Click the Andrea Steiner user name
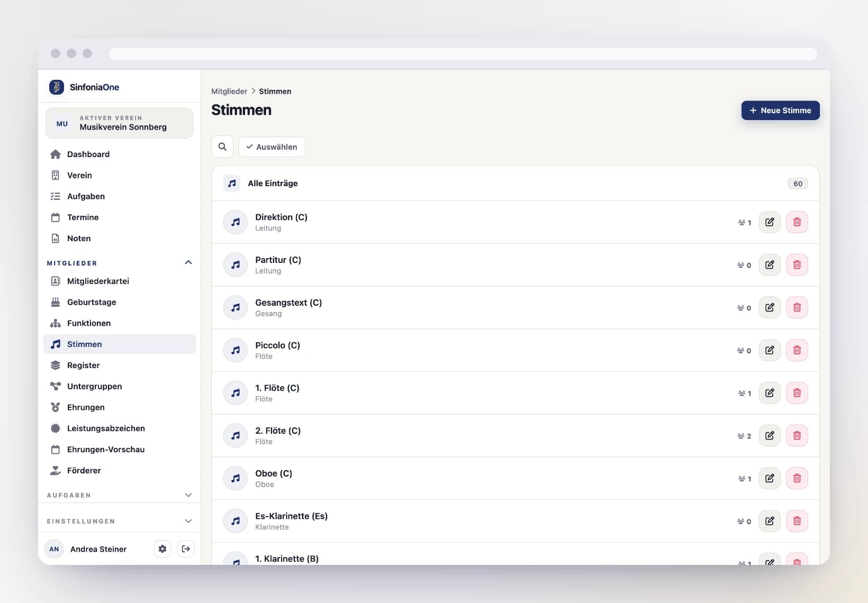 pyautogui.click(x=98, y=549)
